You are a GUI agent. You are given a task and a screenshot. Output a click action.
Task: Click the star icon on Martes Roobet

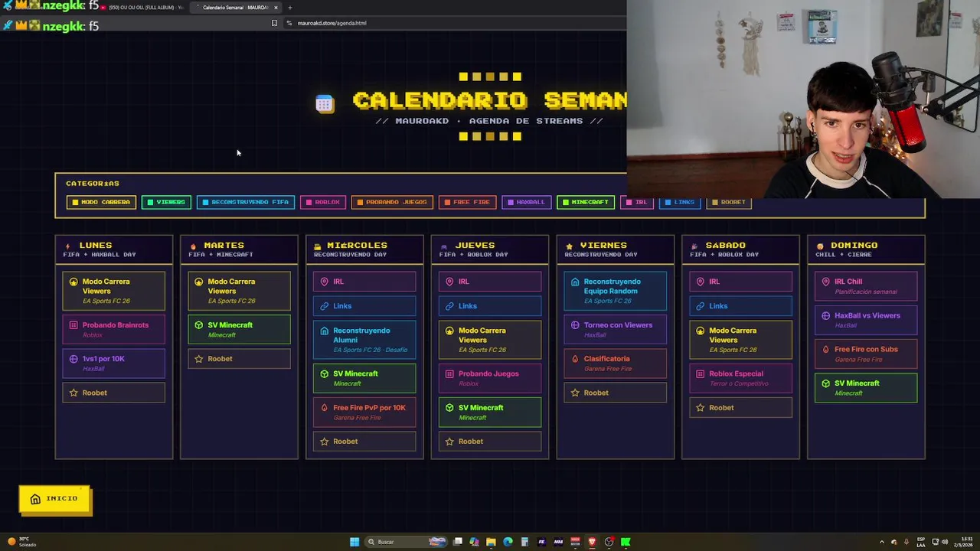pos(199,359)
